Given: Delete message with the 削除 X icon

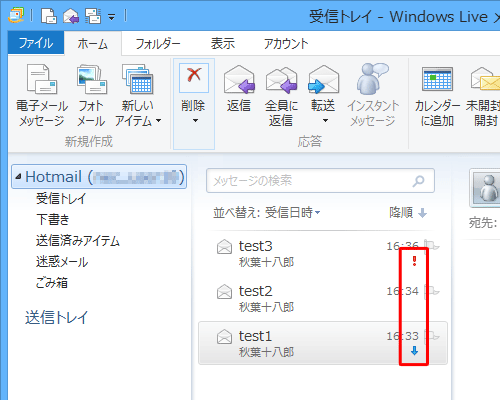Looking at the screenshot, I should coord(194,78).
